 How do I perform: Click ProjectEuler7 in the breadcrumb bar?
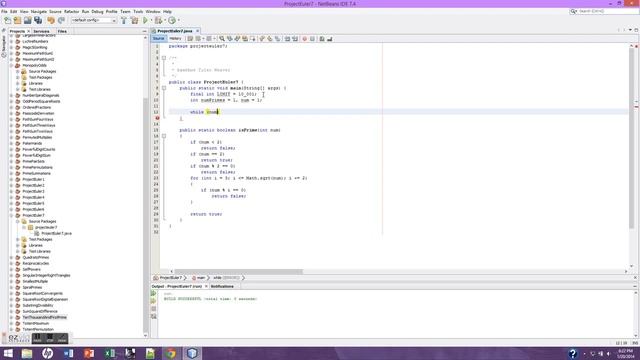coord(171,278)
